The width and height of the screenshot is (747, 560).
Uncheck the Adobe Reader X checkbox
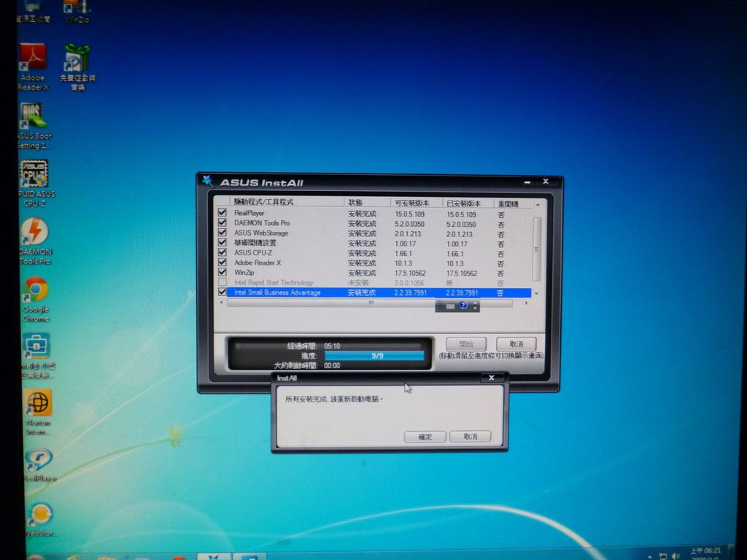click(222, 262)
